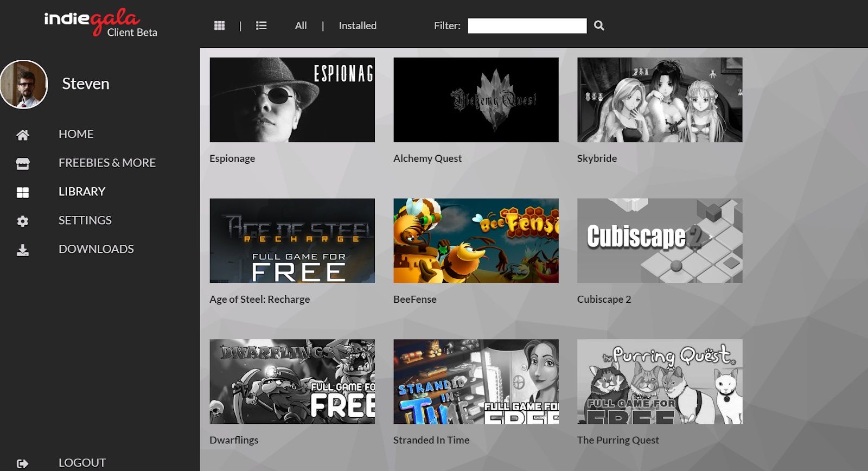Viewport: 868px width, 471px height.
Task: Switch to grid view icon
Action: click(x=219, y=26)
